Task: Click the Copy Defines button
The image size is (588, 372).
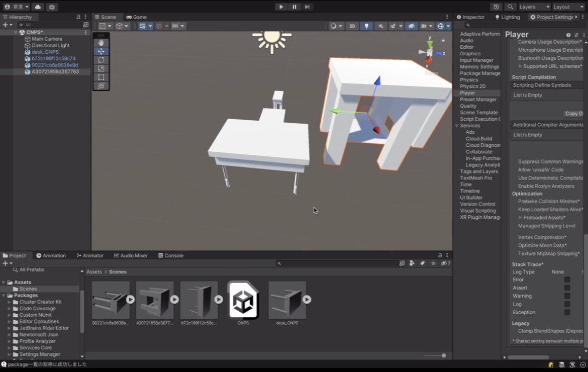Action: 574,113
